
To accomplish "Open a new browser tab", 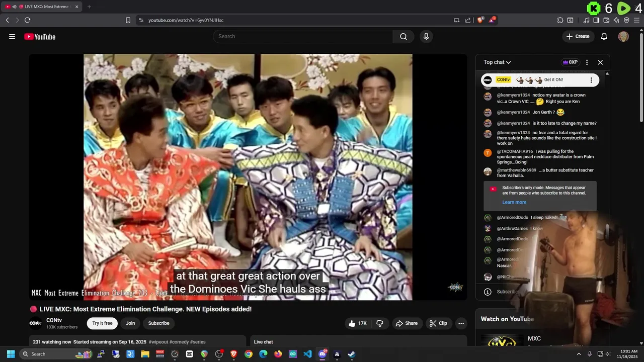I will 89,7.
